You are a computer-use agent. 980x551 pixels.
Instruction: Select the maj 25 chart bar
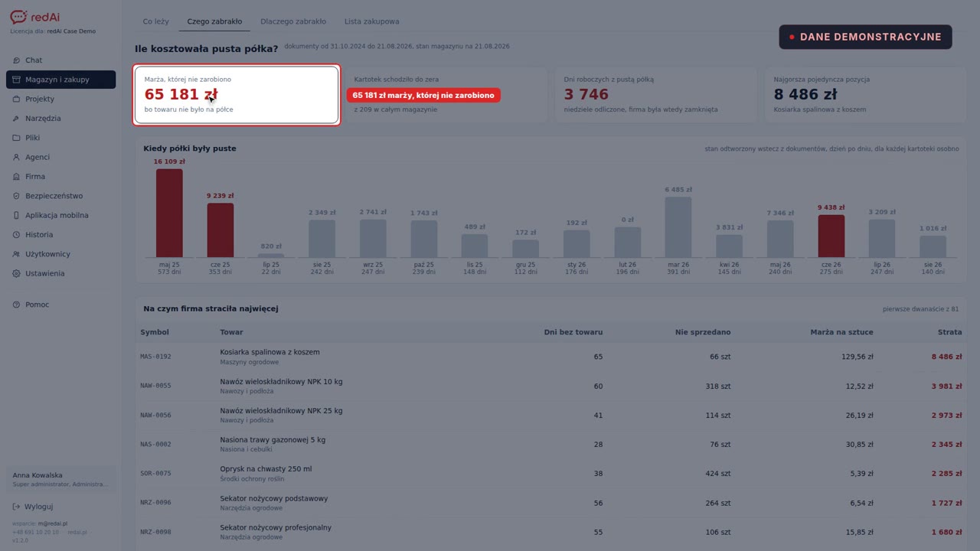click(x=169, y=213)
